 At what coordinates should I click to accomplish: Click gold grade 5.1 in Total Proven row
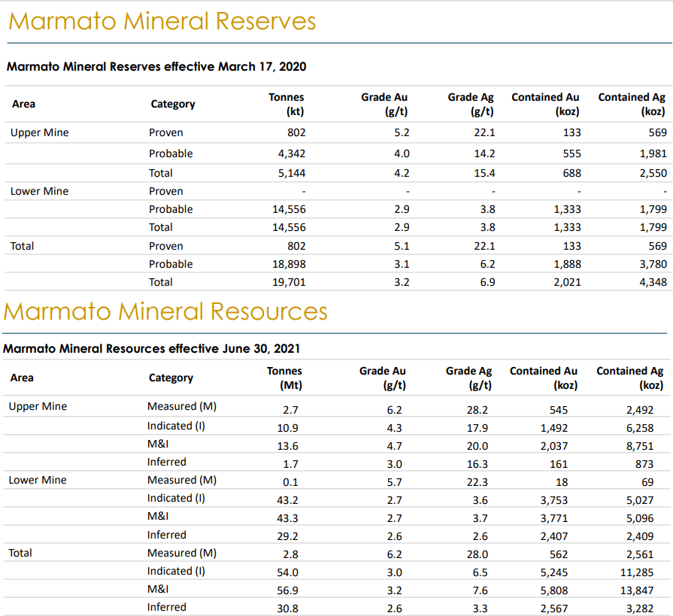[x=402, y=247]
